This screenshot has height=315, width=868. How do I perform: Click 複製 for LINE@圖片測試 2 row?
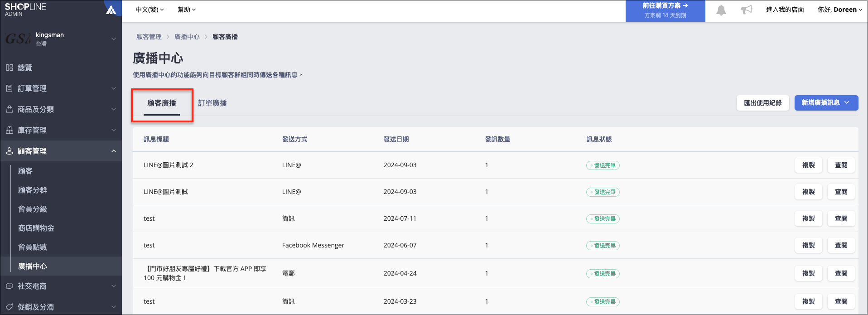[808, 165]
